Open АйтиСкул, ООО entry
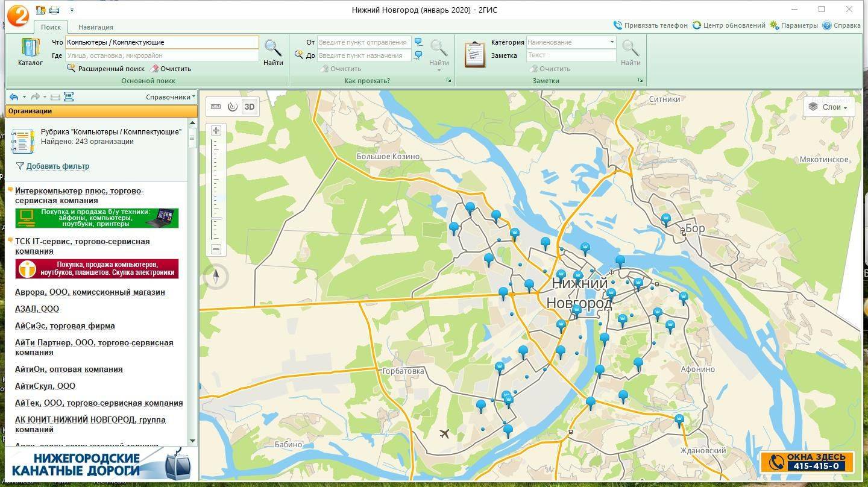The width and height of the screenshot is (868, 487). coord(45,386)
